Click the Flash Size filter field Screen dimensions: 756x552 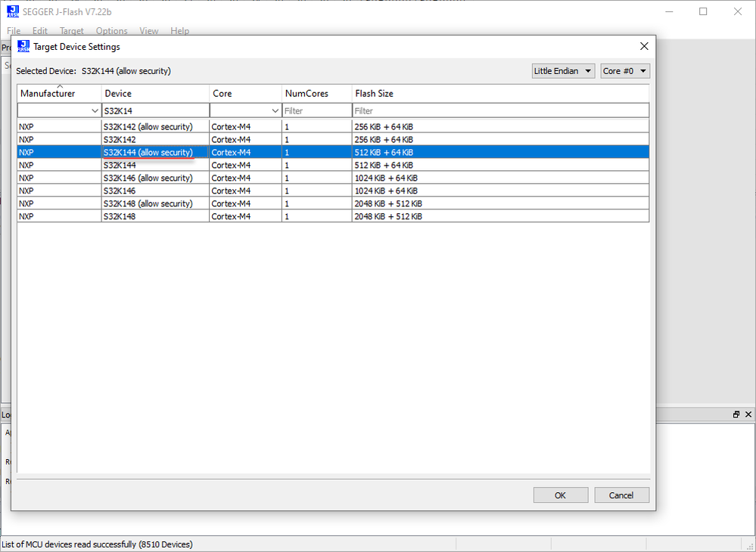(x=500, y=111)
